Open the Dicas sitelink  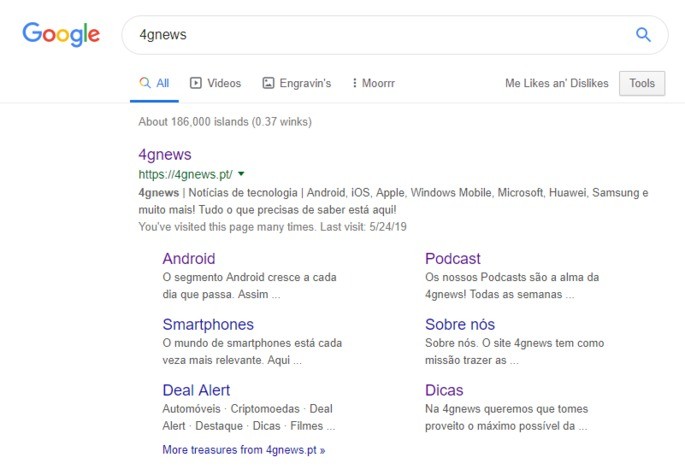pos(444,390)
